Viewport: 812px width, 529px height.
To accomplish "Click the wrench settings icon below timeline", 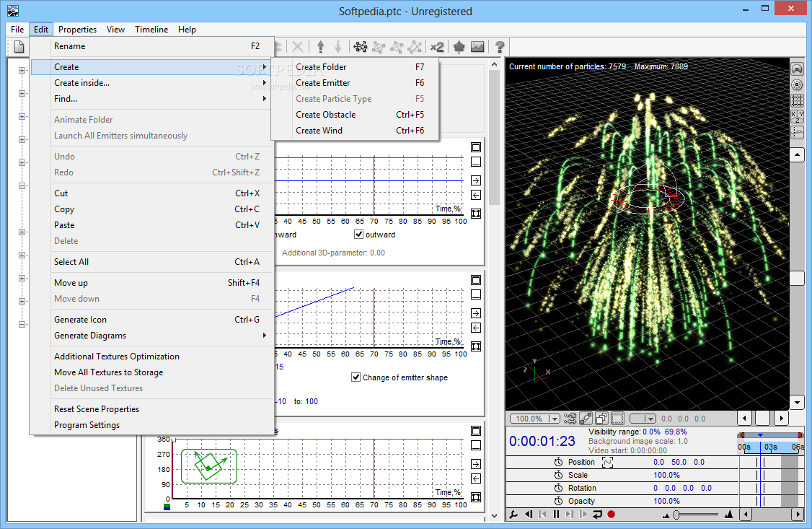I will click(513, 515).
